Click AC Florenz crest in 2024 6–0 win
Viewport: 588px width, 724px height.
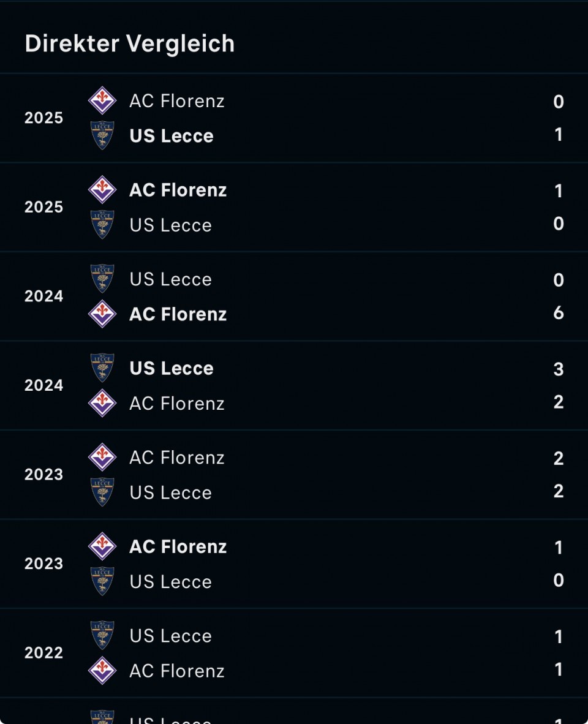[102, 314]
